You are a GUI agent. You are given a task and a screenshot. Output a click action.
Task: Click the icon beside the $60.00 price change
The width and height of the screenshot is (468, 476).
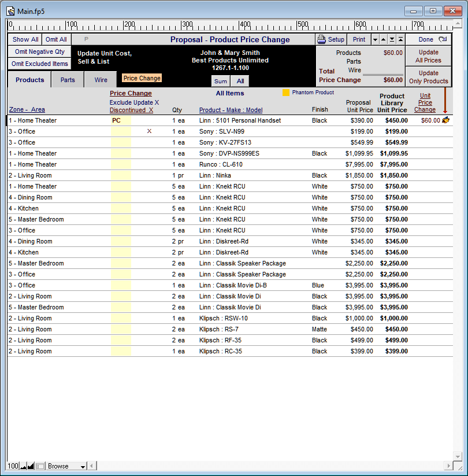click(x=445, y=120)
